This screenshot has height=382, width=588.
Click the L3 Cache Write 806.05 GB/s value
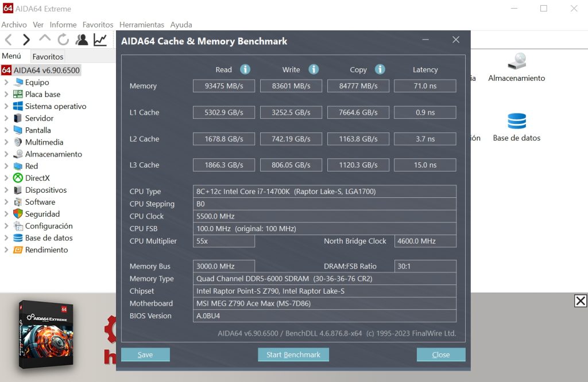(x=291, y=165)
